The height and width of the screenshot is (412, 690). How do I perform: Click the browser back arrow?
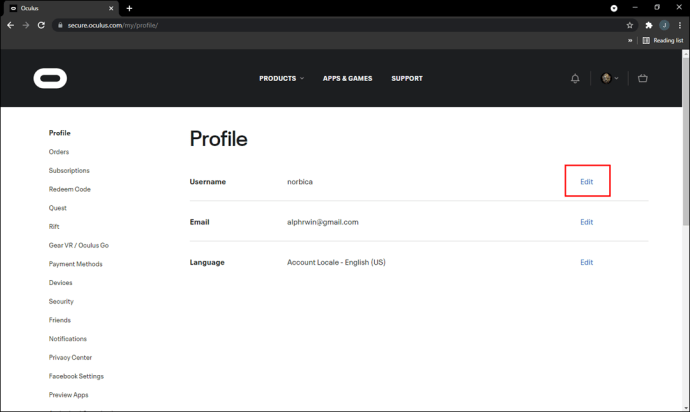pyautogui.click(x=11, y=25)
